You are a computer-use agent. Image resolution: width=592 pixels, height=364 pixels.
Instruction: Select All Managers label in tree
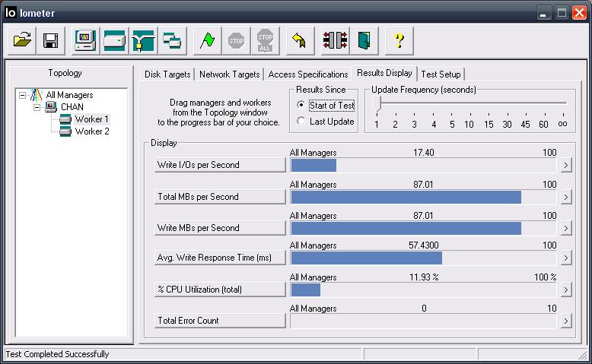69,95
